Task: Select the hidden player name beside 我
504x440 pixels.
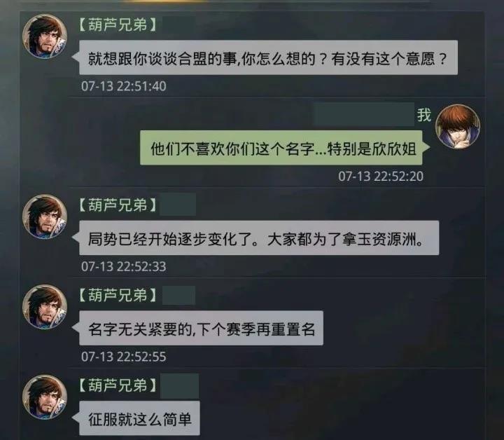Action: (x=364, y=114)
